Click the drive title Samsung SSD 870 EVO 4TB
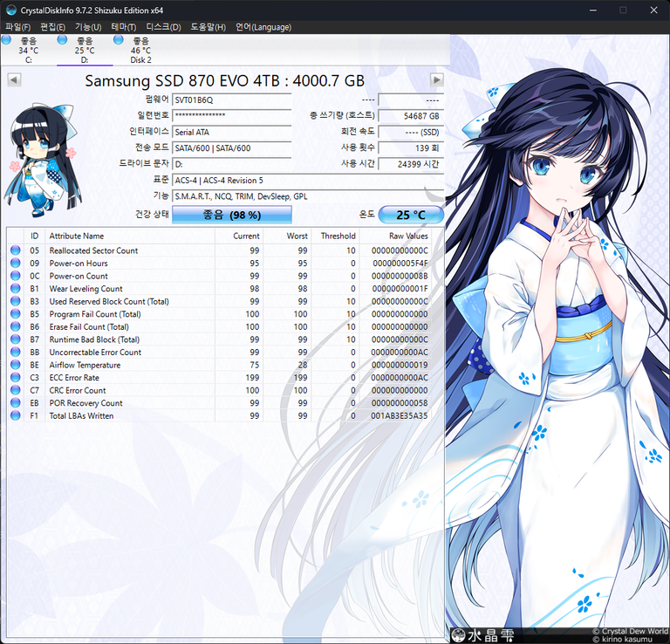Screen dimensions: 670x644 click(224, 81)
